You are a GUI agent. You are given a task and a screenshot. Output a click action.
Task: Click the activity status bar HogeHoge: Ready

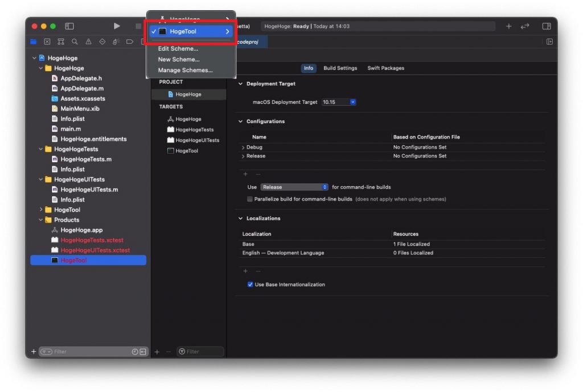tap(378, 26)
